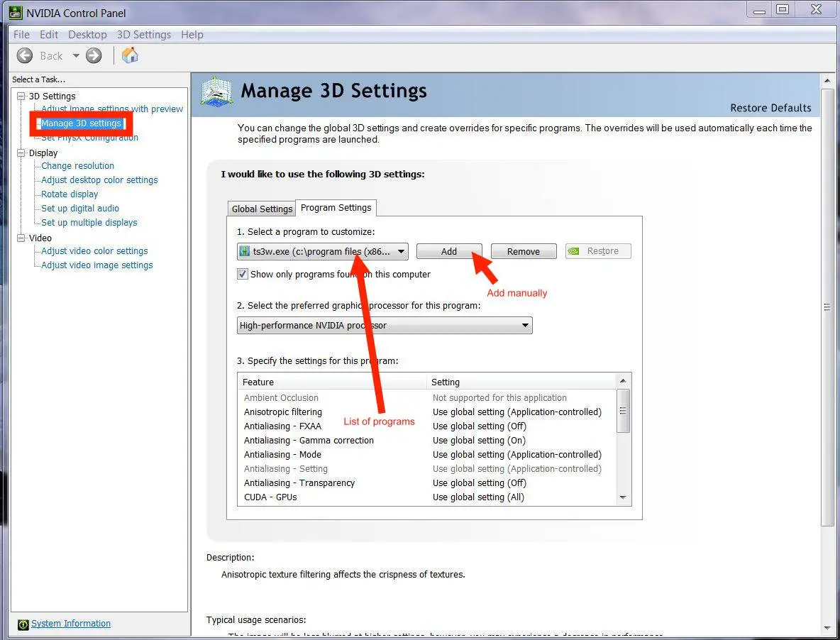Click Anisotropic filtering setting value
Screen dimensions: 840x640
pyautogui.click(x=517, y=412)
